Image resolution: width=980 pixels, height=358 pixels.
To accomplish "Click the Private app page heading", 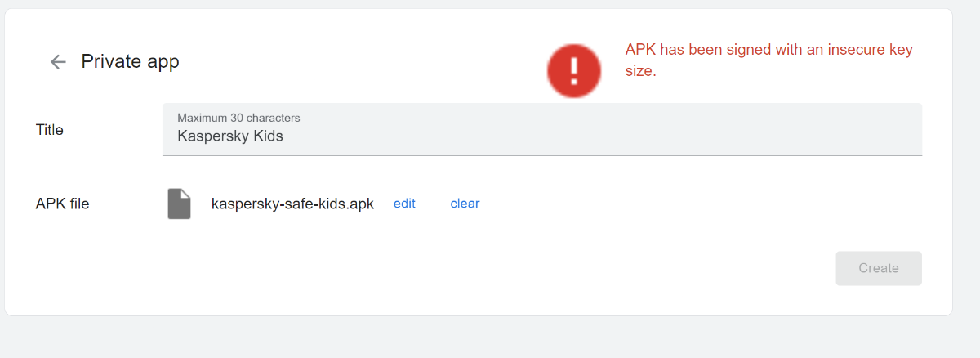I will tap(130, 61).
